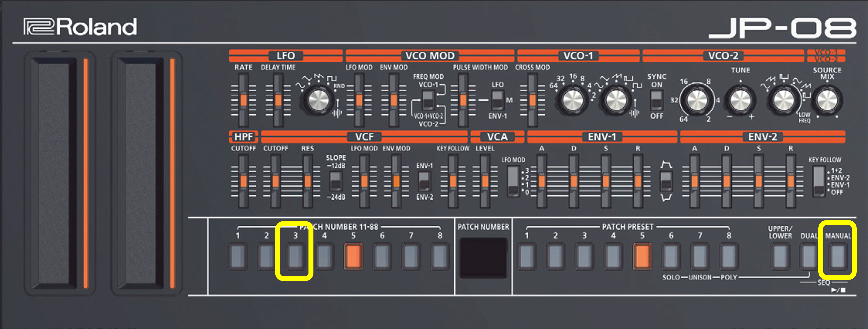
Task: Select Patch Number bank button 2
Action: 267,257
